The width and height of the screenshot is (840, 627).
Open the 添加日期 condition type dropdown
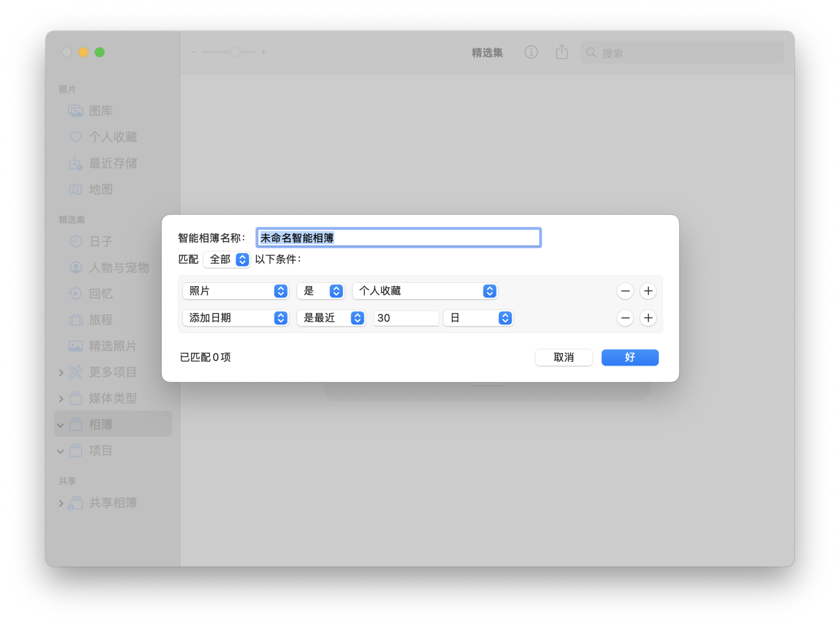click(x=236, y=318)
